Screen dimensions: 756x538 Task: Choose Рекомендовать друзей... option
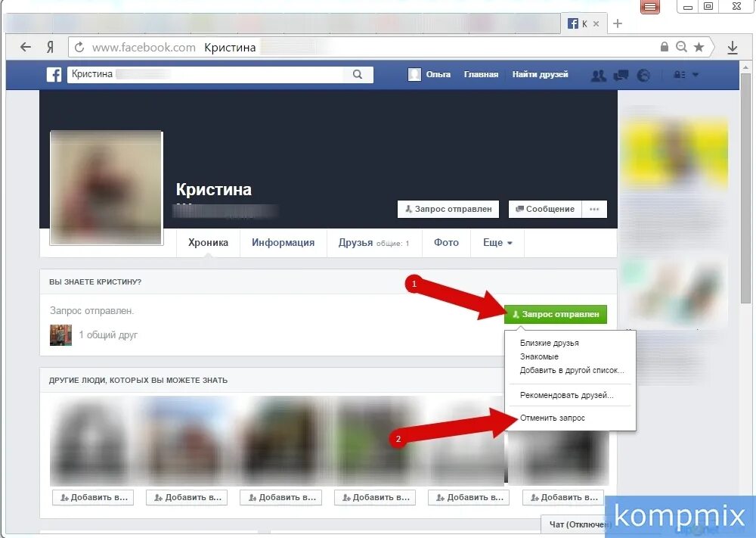tap(566, 395)
